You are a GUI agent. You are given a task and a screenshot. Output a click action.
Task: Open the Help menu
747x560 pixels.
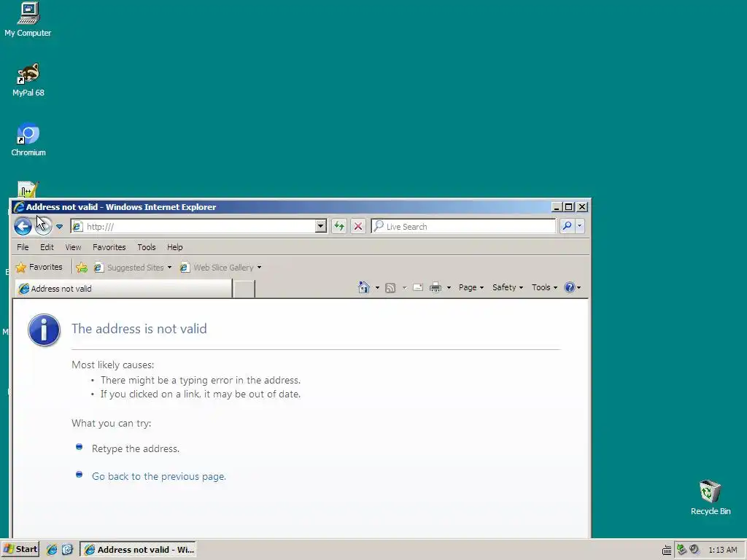click(x=175, y=247)
